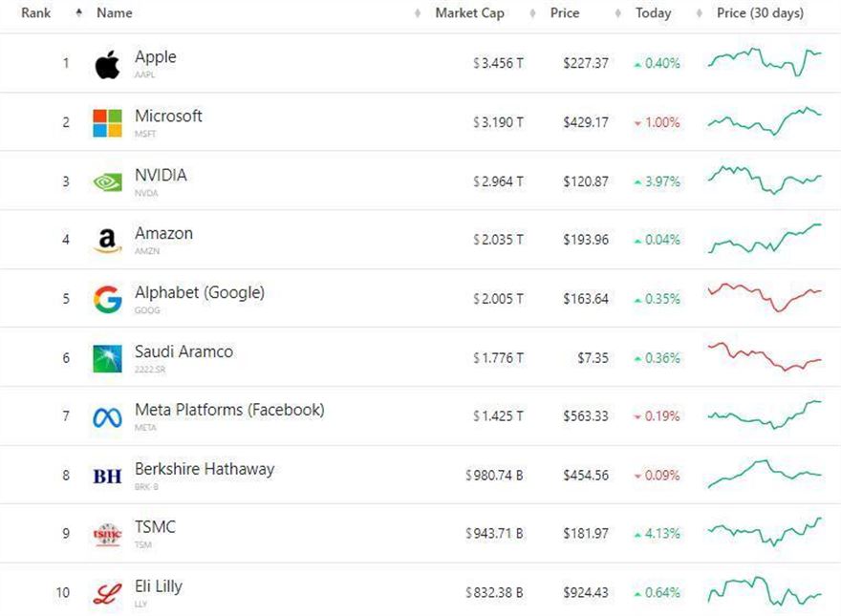Open the Alphabet (Google) company link
Viewport: 841px width, 616px height.
click(x=199, y=292)
